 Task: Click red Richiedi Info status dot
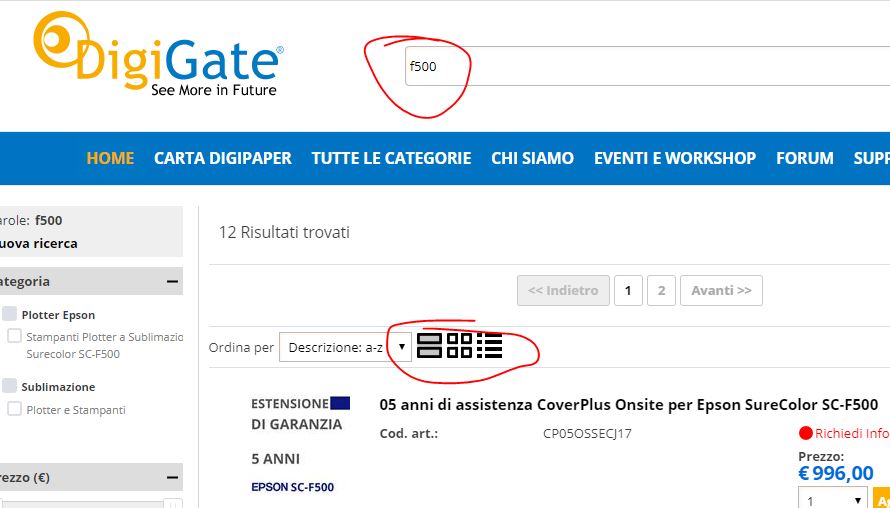(805, 434)
